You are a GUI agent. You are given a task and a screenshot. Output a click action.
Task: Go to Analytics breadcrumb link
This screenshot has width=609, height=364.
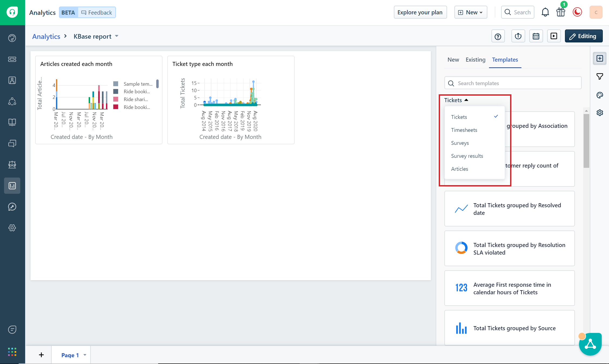(46, 36)
